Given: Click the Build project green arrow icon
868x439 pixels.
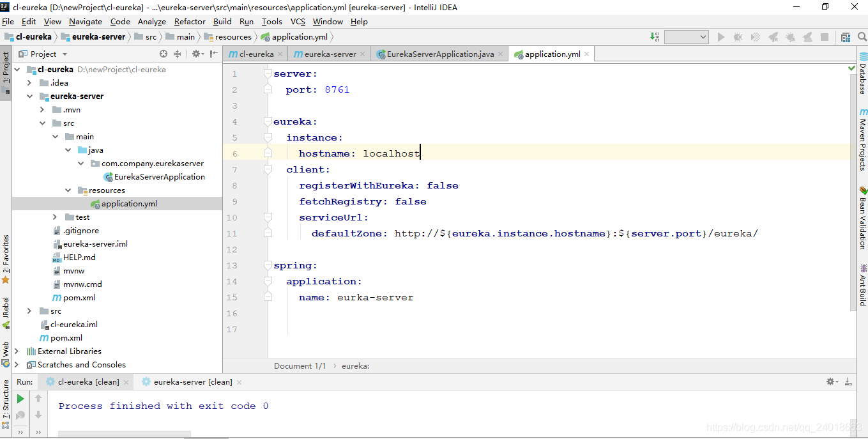Looking at the screenshot, I should pos(655,37).
